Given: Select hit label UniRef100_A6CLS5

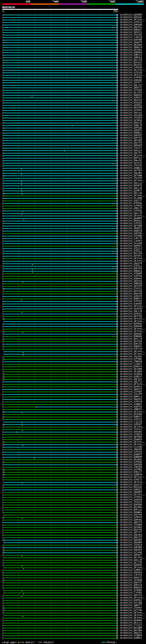Looking at the screenshot, I should coord(131,560).
